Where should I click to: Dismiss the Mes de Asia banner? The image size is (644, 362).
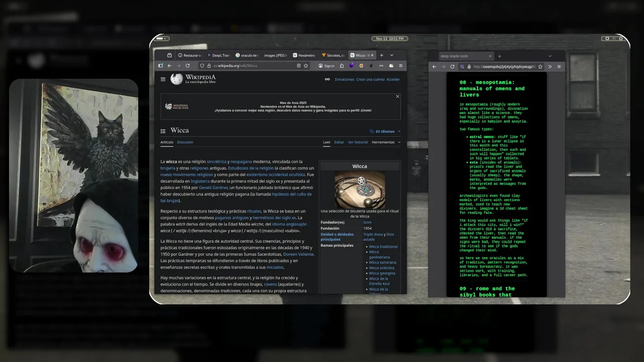[x=397, y=96]
